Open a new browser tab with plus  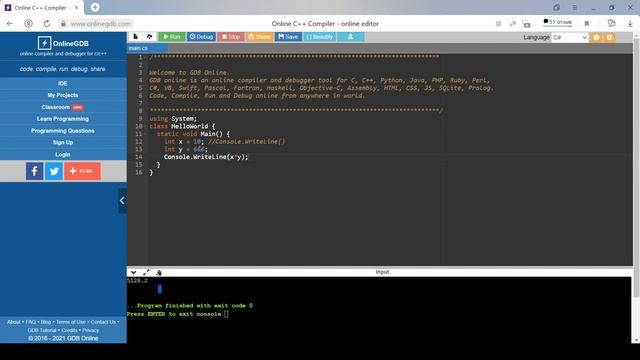pos(95,7)
